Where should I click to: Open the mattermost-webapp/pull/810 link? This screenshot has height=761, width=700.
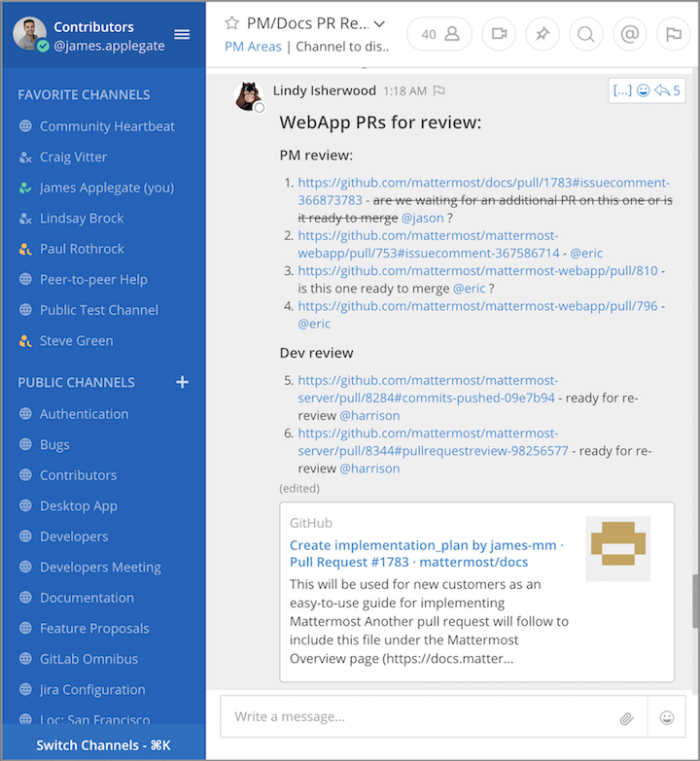click(477, 271)
